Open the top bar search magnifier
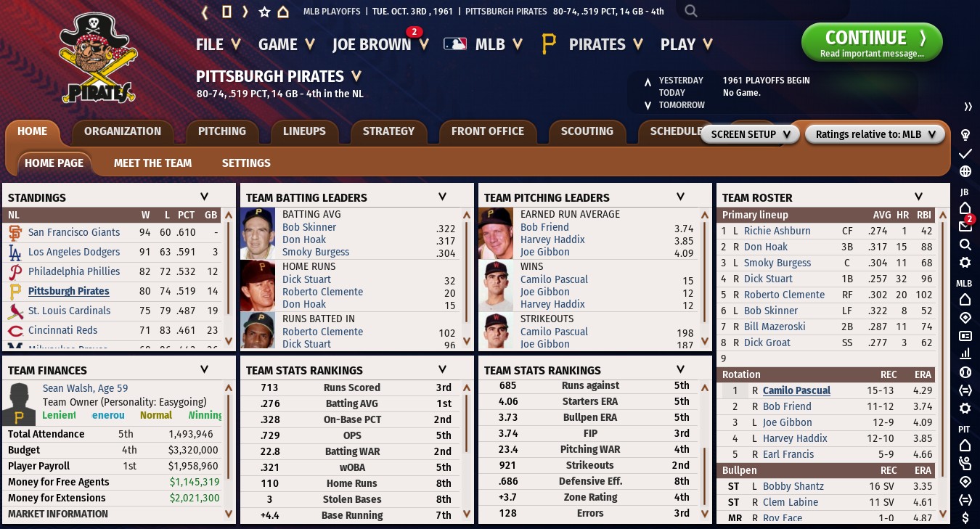 coord(691,11)
